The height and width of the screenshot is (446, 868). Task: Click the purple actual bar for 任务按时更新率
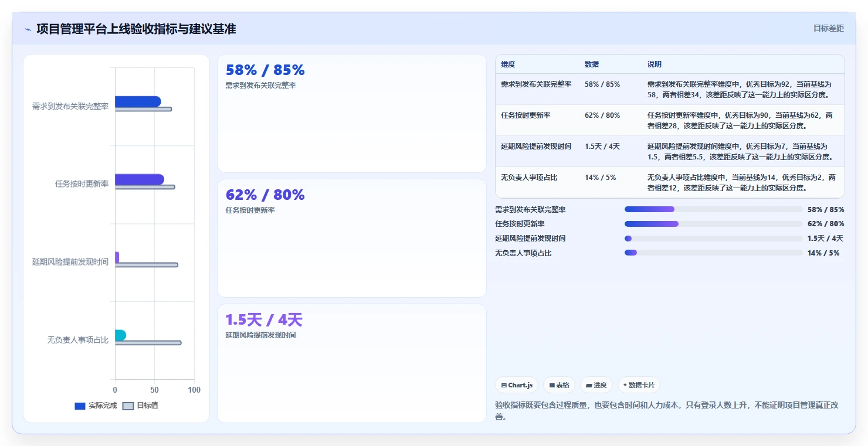140,179
